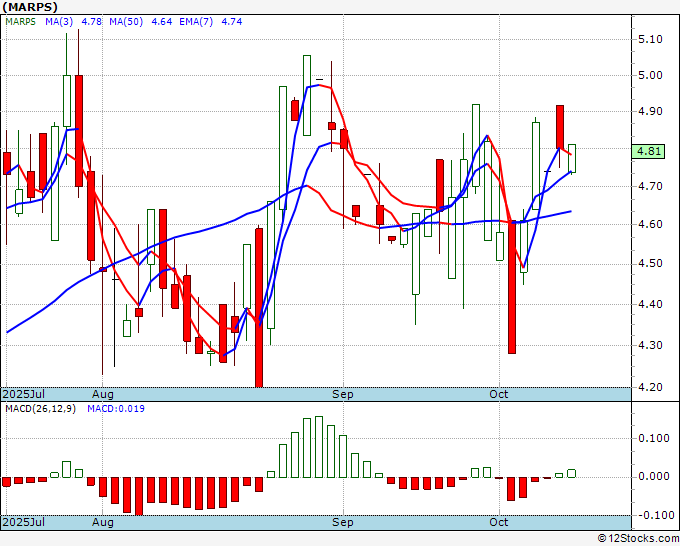The height and width of the screenshot is (546, 680).
Task: Click the 4.70 price axis label
Action: 651,187
